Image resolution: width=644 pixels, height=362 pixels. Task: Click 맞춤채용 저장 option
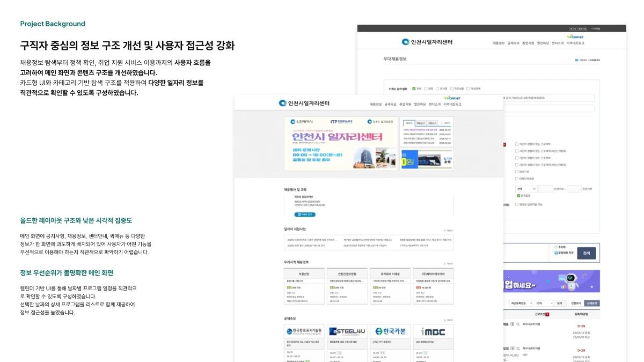tap(563, 253)
